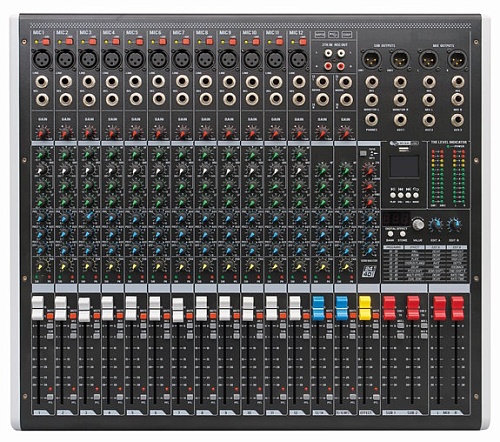
Task: Click the channel 11 yellow PAN knob
Action: [x=275, y=266]
